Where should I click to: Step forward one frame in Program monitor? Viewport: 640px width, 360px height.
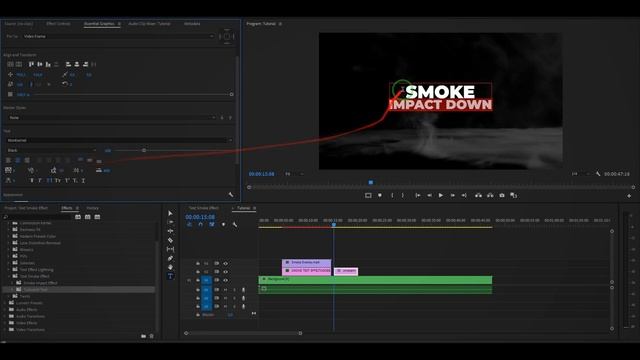452,196
